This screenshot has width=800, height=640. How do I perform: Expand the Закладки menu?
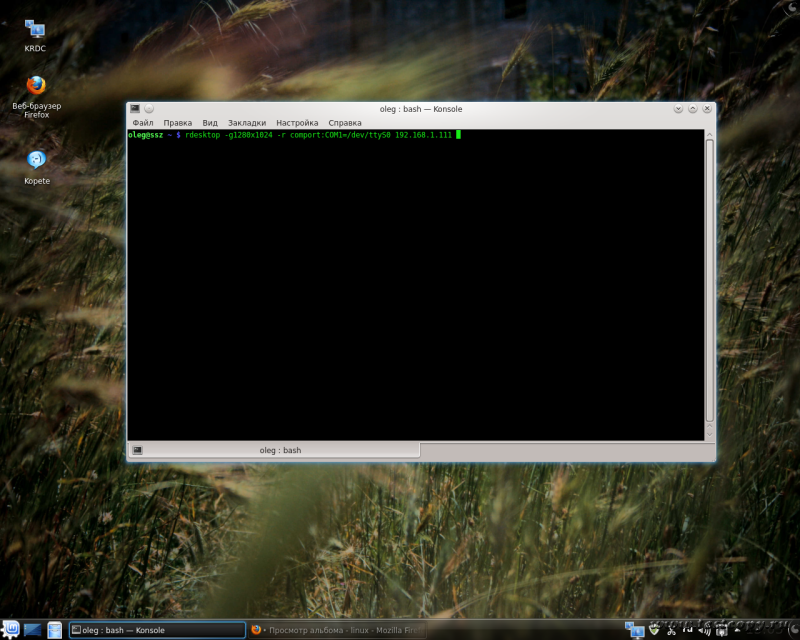pos(246,123)
